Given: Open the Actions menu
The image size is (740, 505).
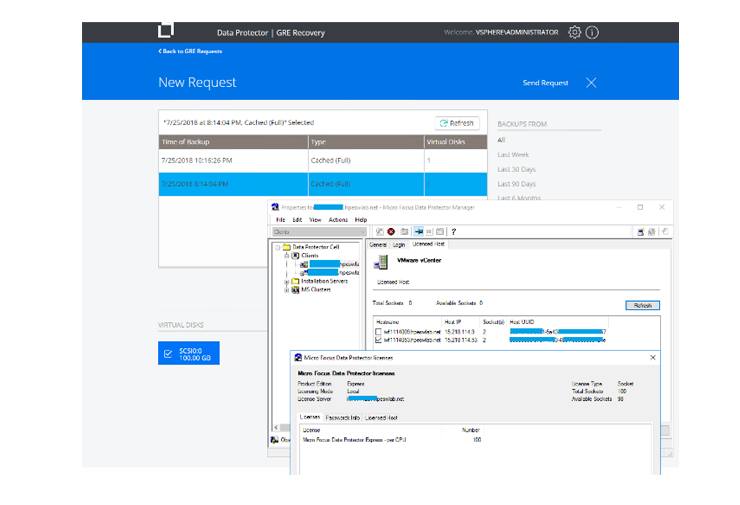Looking at the screenshot, I should 338,220.
